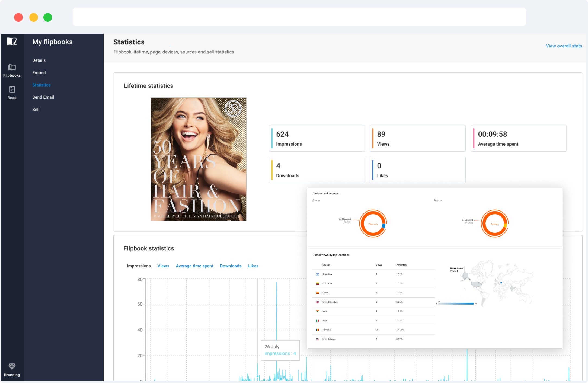Viewport: 588px width, 383px height.
Task: Switch to Average time spent tab
Action: (194, 266)
